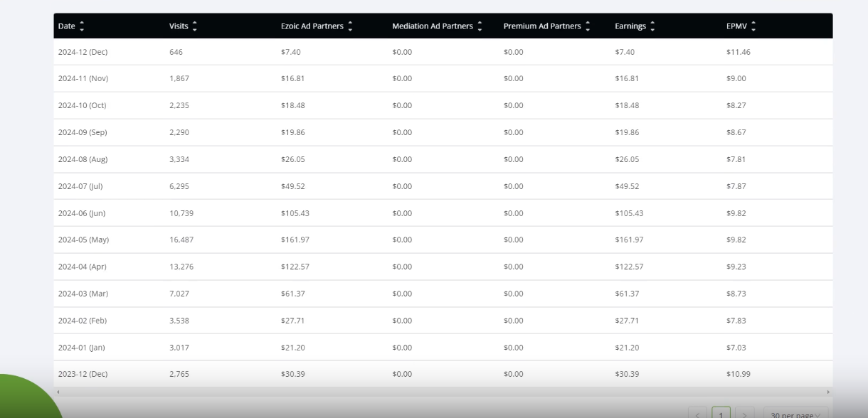This screenshot has width=868, height=418.
Task: Click scrollbar right arrow below table
Action: (828, 392)
